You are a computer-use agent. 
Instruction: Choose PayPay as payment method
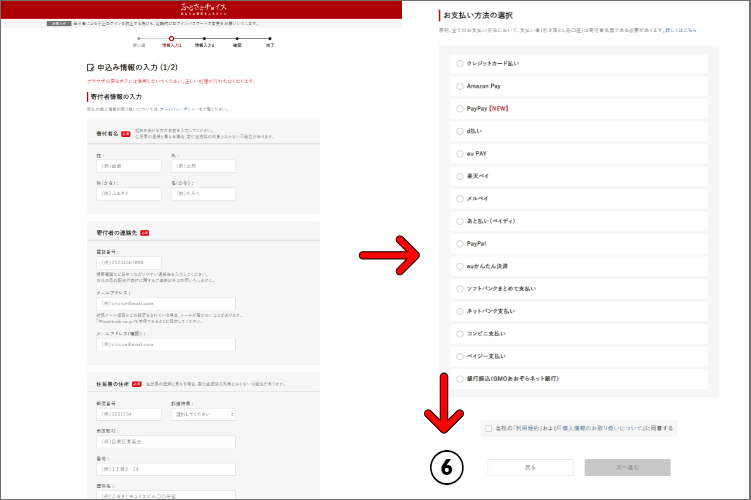460,108
